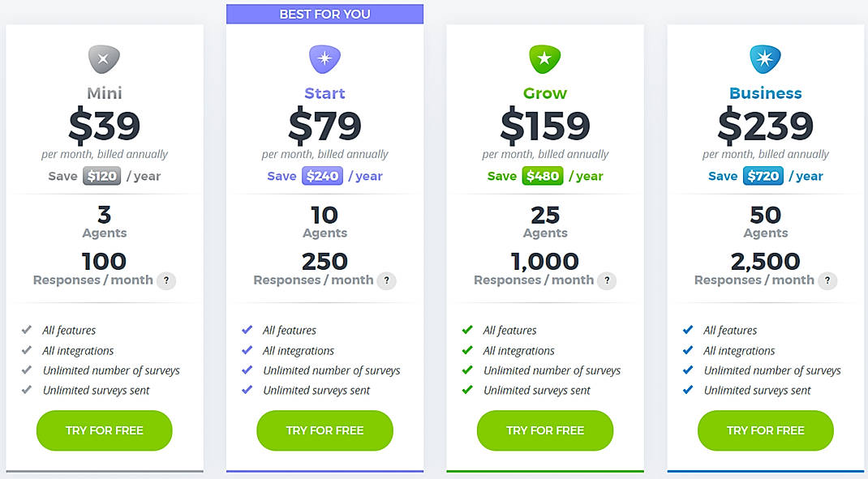This screenshot has height=479, width=868.
Task: Start Mini plan with Try For Free
Action: 104,430
